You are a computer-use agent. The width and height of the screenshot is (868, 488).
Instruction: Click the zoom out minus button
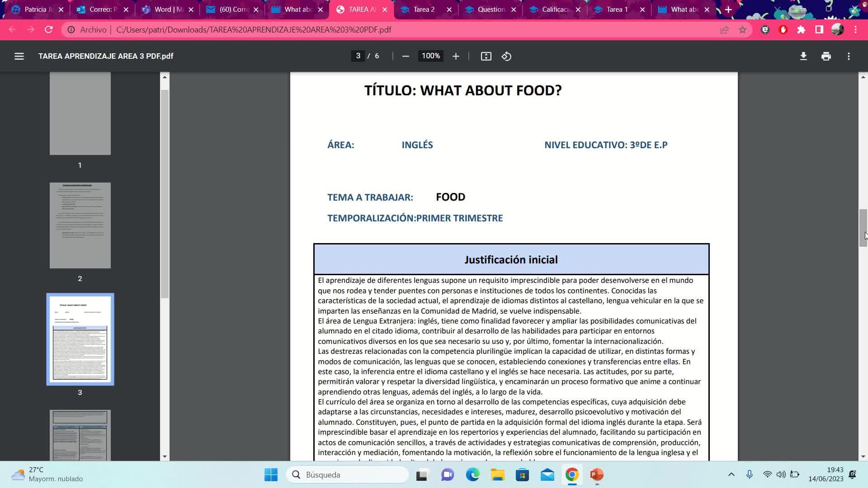(x=406, y=56)
